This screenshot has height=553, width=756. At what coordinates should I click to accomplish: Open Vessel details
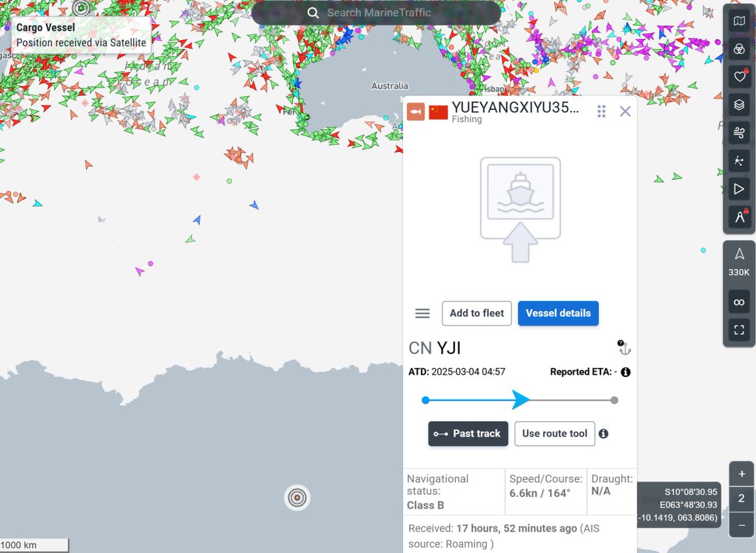[x=558, y=313]
